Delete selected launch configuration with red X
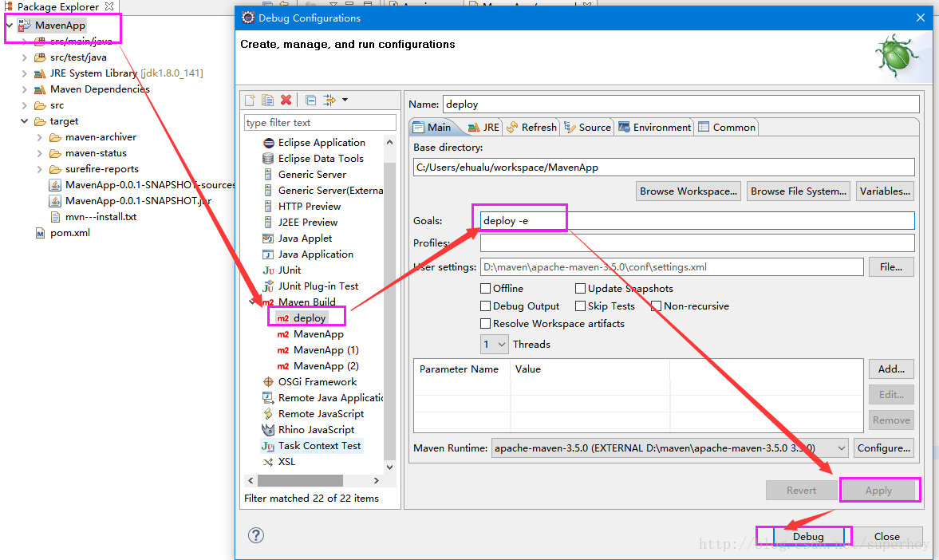Image resolution: width=939 pixels, height=560 pixels. (286, 100)
